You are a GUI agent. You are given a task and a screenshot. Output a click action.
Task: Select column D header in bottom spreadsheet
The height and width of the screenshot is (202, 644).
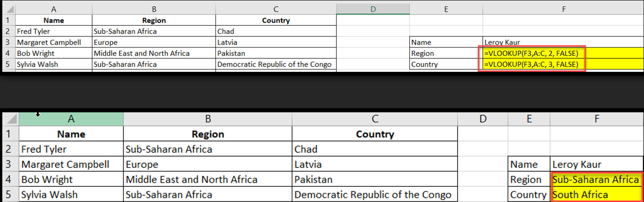(482, 119)
